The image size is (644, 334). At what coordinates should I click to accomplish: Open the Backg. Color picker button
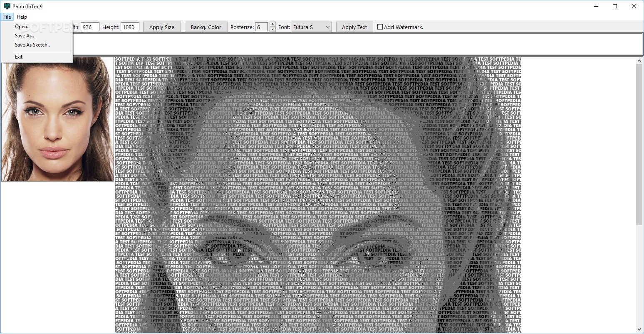pos(206,27)
